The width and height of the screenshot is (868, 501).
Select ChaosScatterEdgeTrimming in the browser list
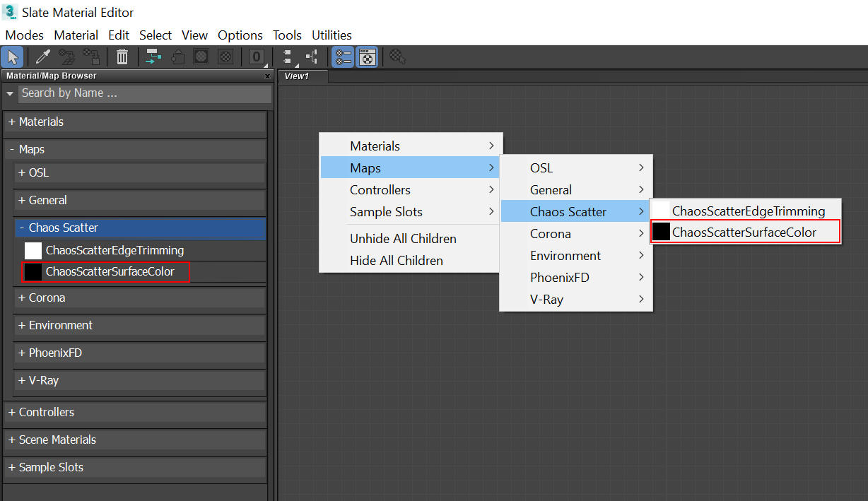pos(115,250)
